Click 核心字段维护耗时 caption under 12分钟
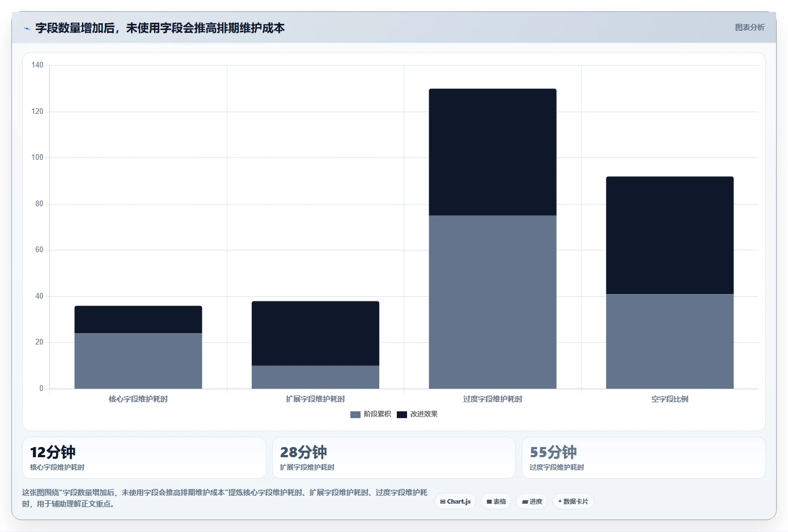 57,467
